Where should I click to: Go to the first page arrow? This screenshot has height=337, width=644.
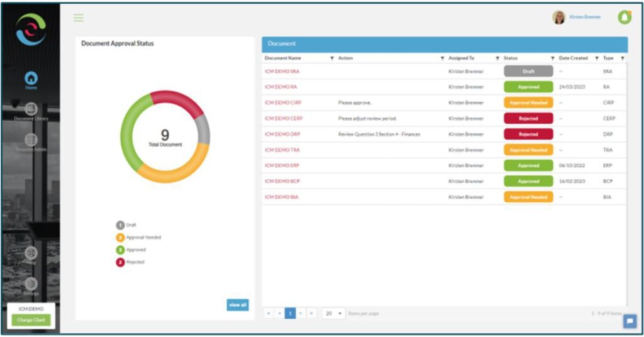(269, 314)
